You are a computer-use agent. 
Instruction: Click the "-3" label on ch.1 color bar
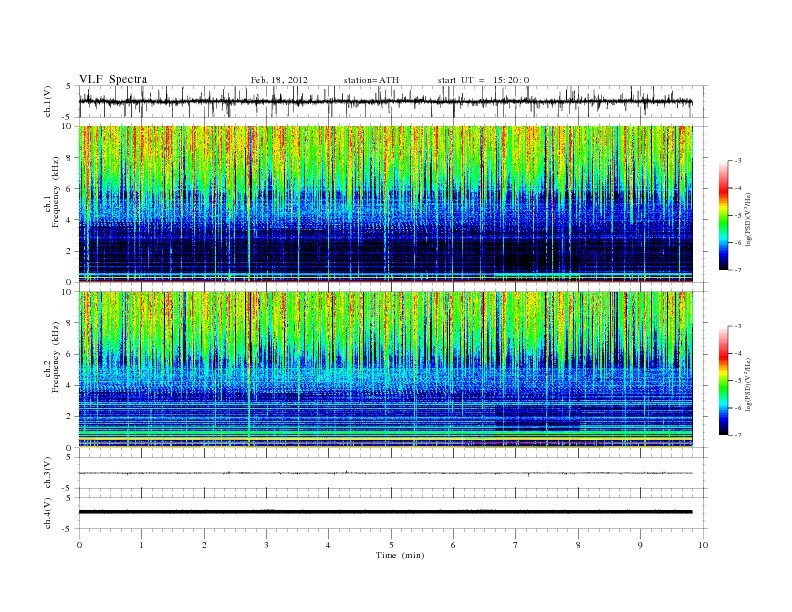click(737, 161)
